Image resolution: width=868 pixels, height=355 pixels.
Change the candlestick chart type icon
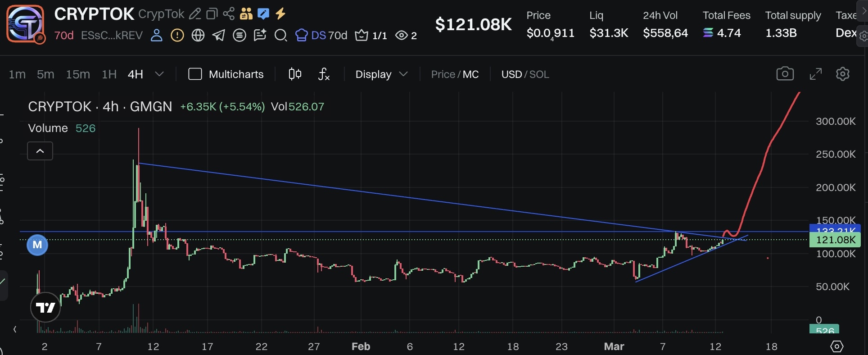click(295, 74)
